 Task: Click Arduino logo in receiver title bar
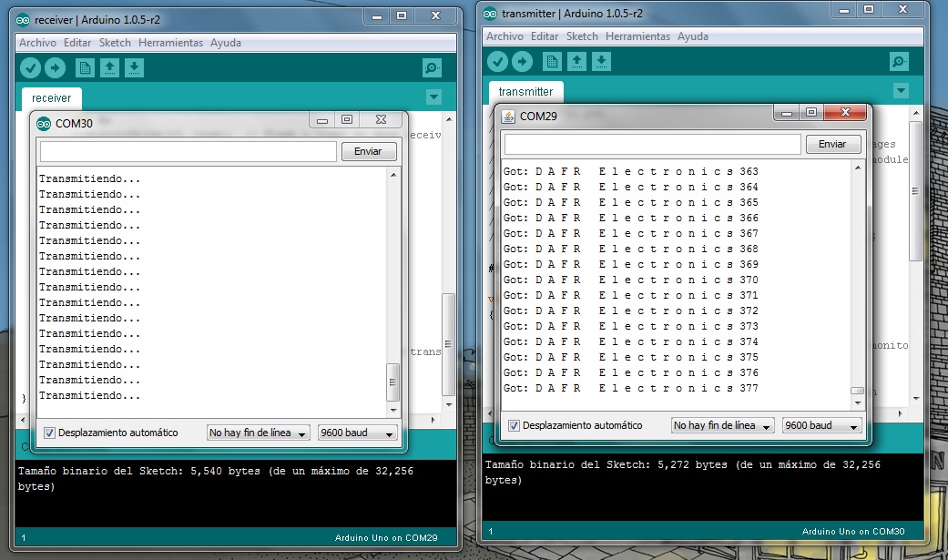click(x=23, y=20)
